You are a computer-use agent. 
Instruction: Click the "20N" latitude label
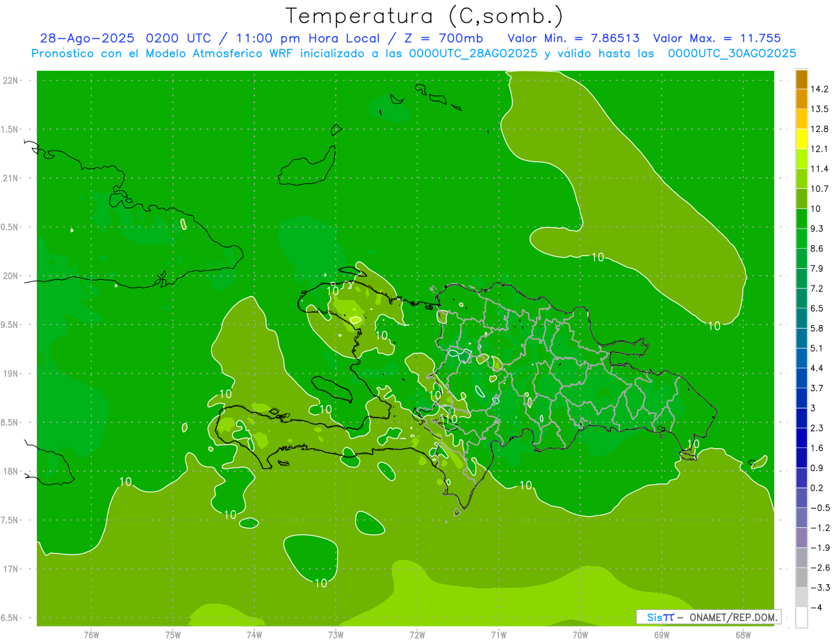click(x=10, y=276)
